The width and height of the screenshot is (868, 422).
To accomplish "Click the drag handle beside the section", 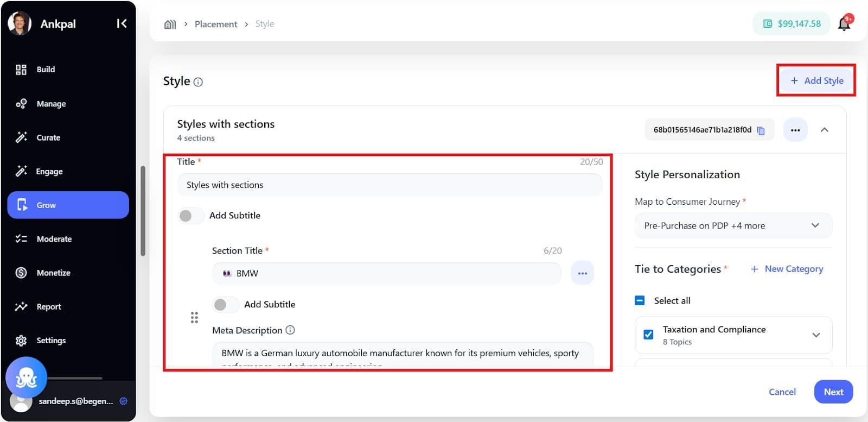I will [x=194, y=318].
